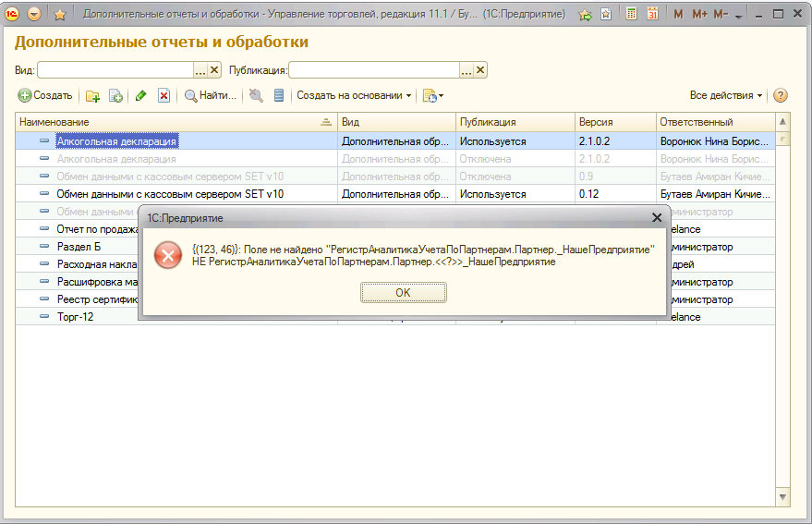Sort by Версия column header
Screen dimensions: 812x524
615,122
